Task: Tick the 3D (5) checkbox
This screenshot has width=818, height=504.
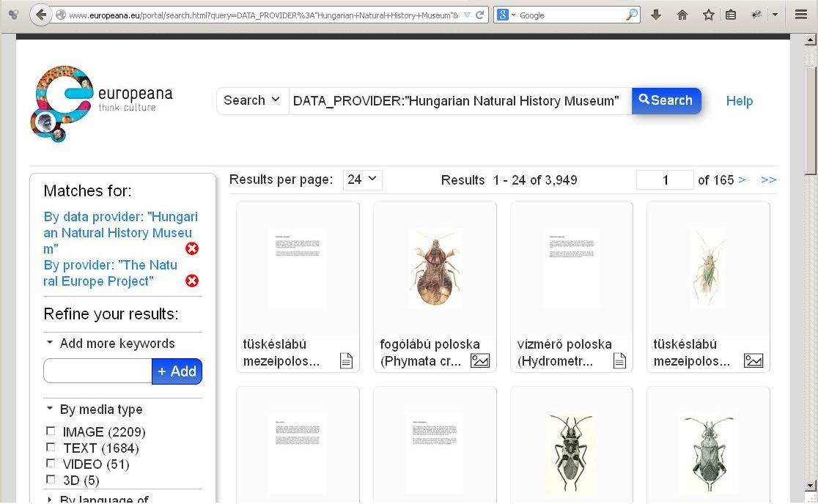Action: click(51, 480)
